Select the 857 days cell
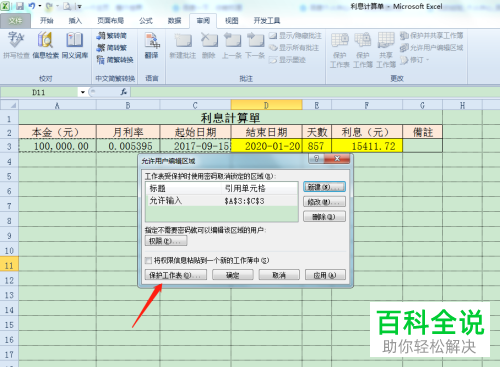The height and width of the screenshot is (367, 500). click(x=317, y=146)
